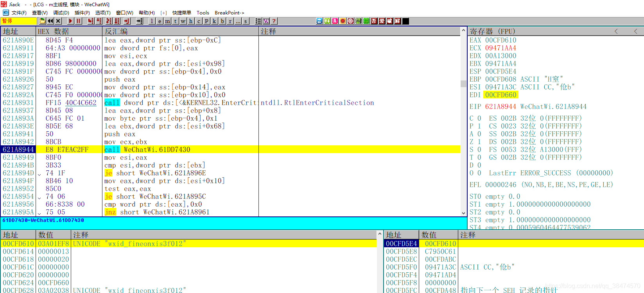The width and height of the screenshot is (644, 293).
Task: Click the purple appearance settings icon
Action: 266,21
